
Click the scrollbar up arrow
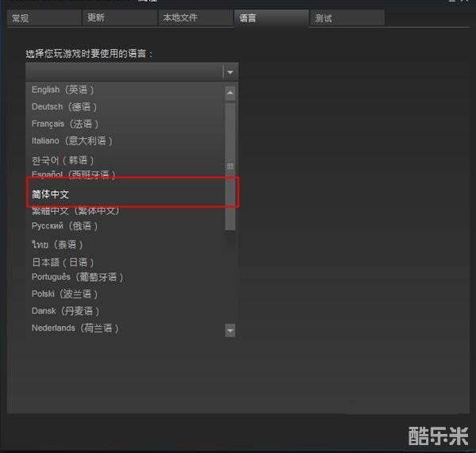pyautogui.click(x=230, y=93)
